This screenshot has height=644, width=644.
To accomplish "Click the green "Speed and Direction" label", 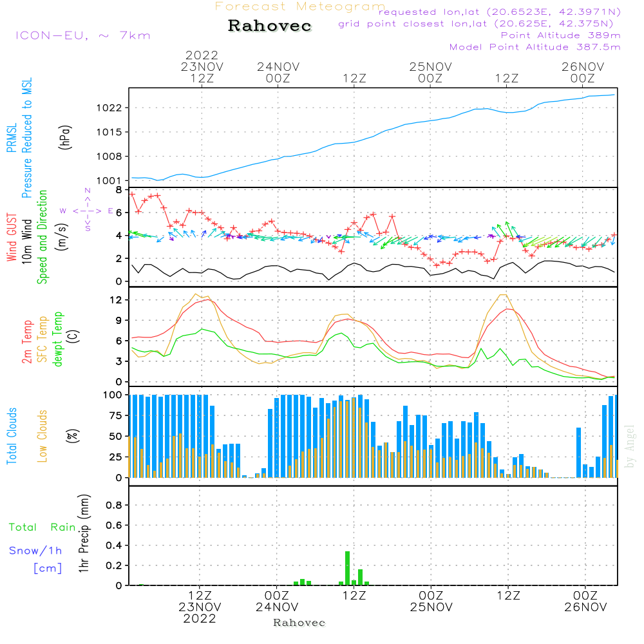I will 42,237.
